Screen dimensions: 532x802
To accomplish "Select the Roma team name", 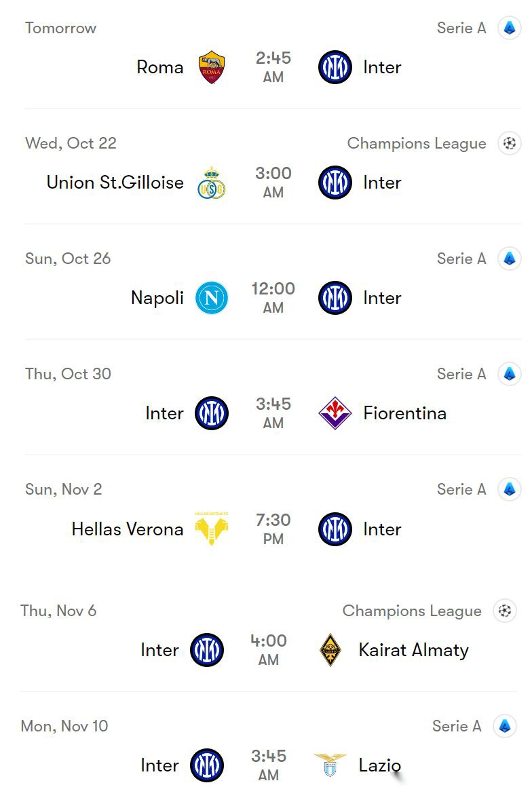I will (160, 67).
